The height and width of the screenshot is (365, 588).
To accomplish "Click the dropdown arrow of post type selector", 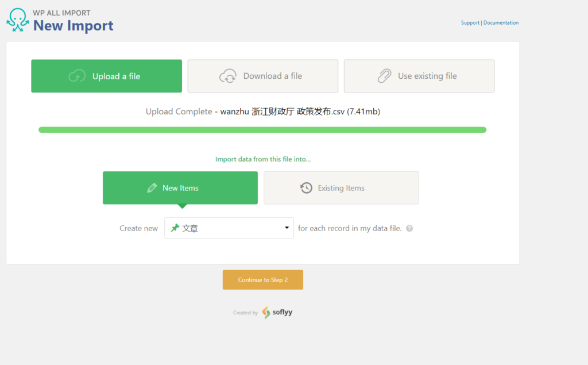I will [287, 228].
